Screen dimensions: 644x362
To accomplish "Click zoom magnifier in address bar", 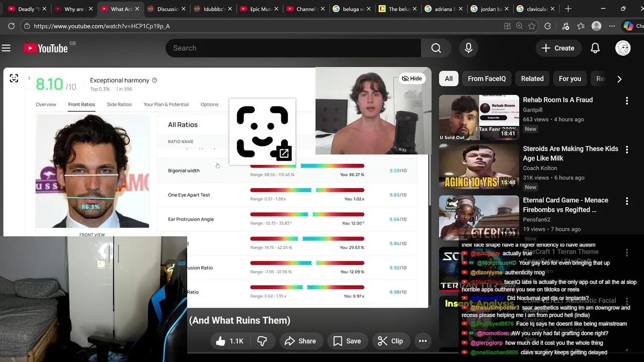I will (x=520, y=26).
